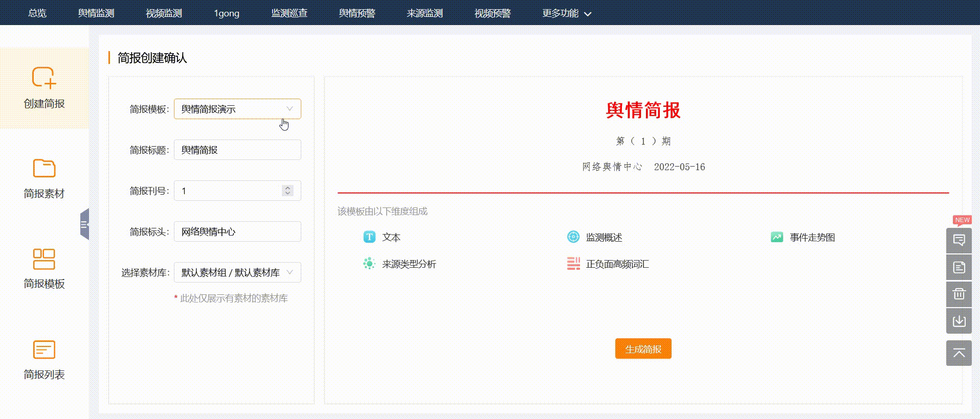980x419 pixels.
Task: Expand the 简报模板 dropdown
Action: (x=237, y=109)
